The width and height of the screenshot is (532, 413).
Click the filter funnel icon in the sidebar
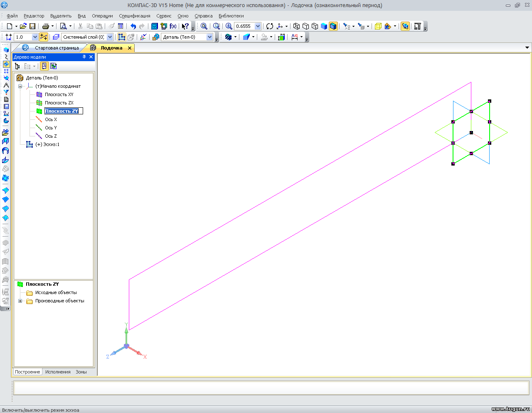(x=6, y=92)
